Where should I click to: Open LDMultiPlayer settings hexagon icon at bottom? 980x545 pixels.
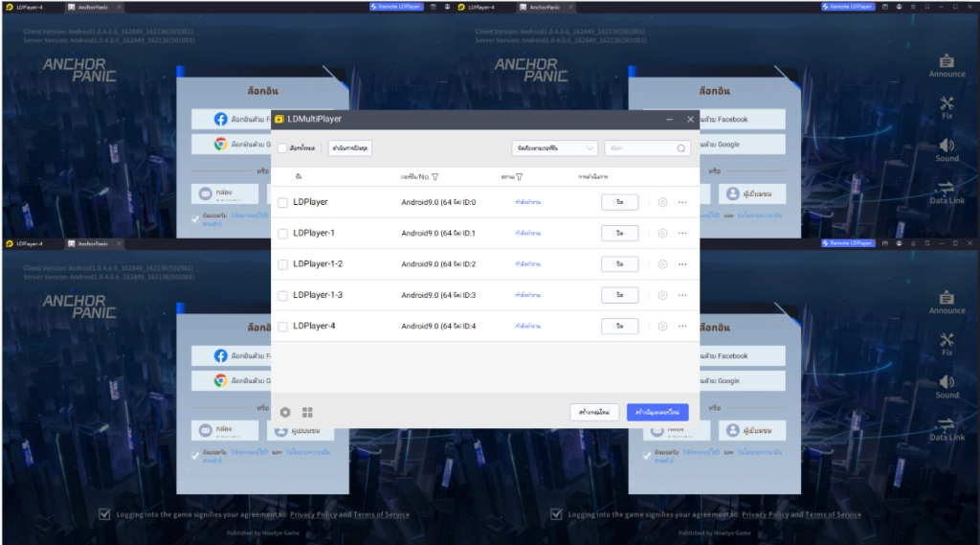point(285,413)
